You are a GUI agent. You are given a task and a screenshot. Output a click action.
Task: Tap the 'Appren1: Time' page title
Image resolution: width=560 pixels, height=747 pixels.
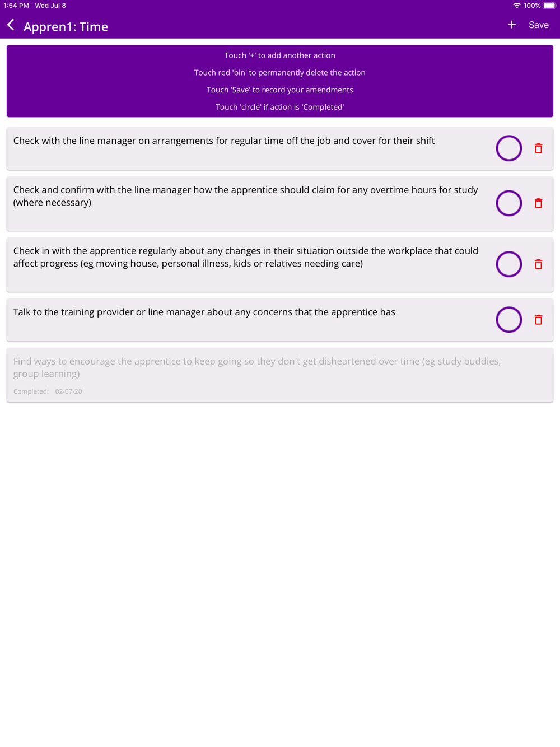(66, 26)
